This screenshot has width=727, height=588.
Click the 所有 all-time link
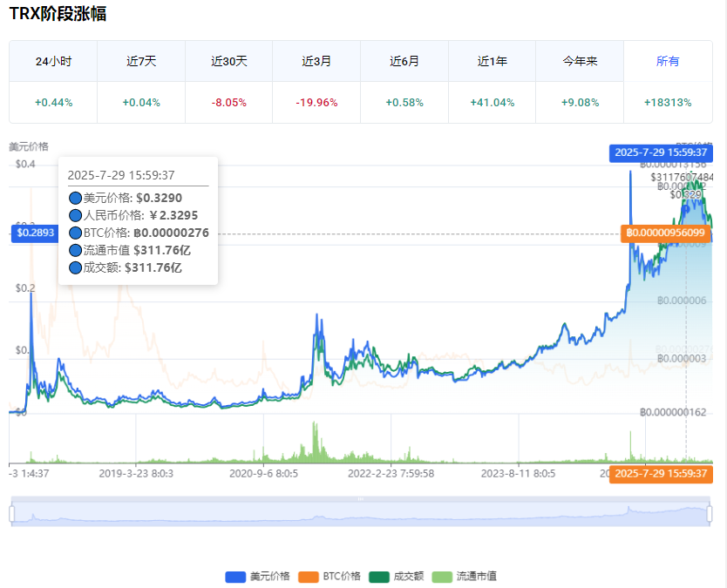(668, 62)
